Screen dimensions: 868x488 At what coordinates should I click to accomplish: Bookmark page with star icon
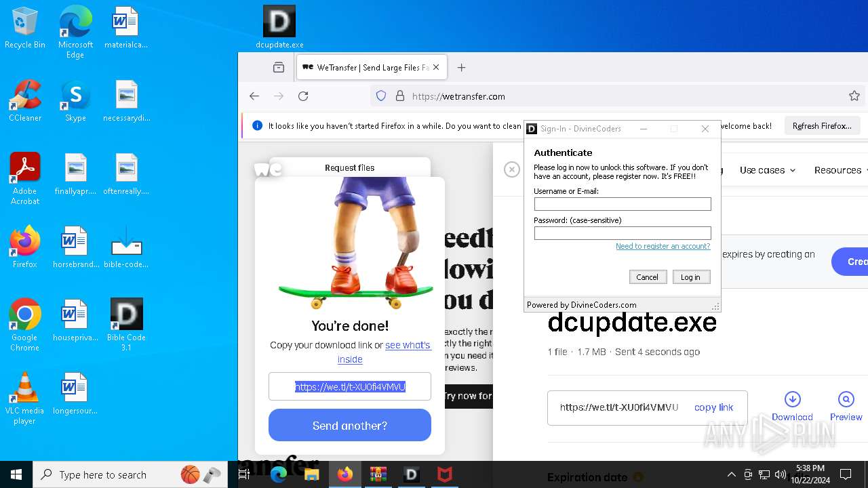[854, 96]
